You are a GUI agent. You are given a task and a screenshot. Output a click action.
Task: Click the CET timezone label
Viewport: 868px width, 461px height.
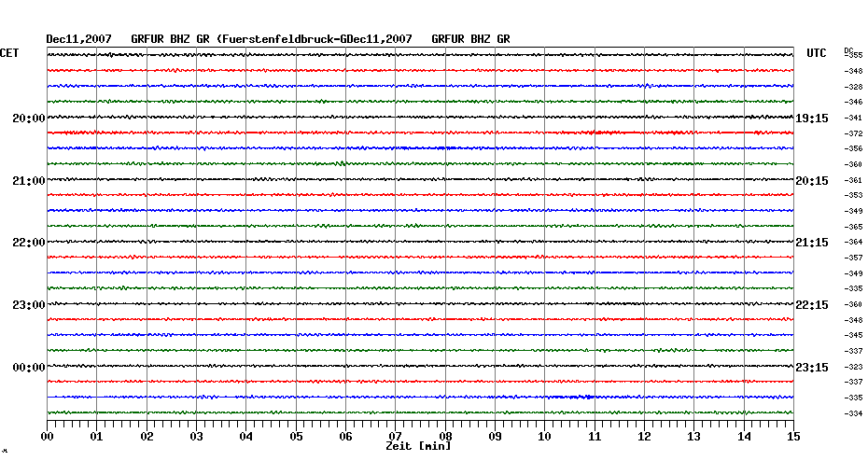click(9, 53)
